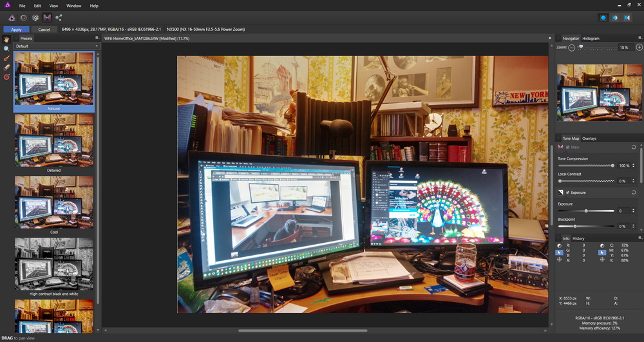Select the Detailed preset thumbnail

(x=54, y=140)
